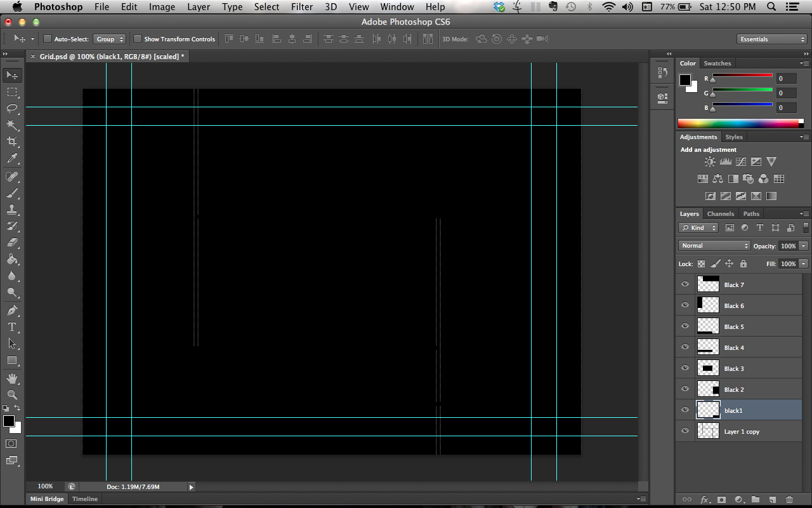Select the Type tool
Screen dimensions: 812x508
(13, 327)
